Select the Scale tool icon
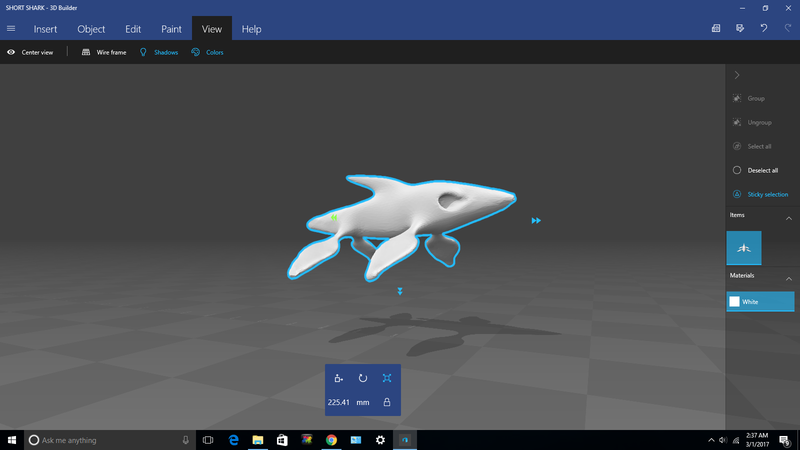This screenshot has height=450, width=800. [387, 378]
